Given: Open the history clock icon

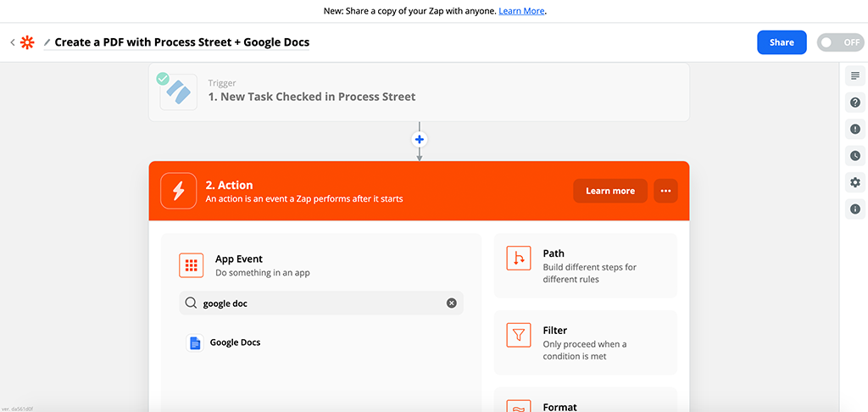Looking at the screenshot, I should (854, 156).
